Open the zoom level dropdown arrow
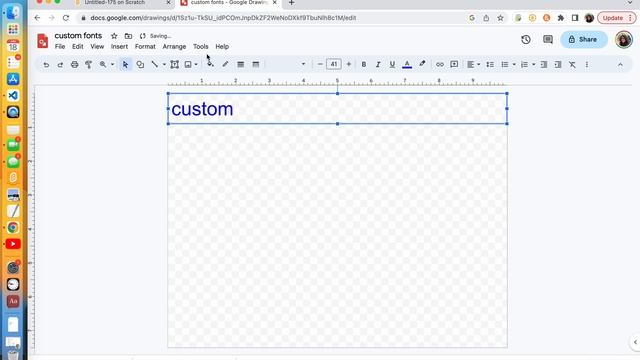 [x=112, y=64]
